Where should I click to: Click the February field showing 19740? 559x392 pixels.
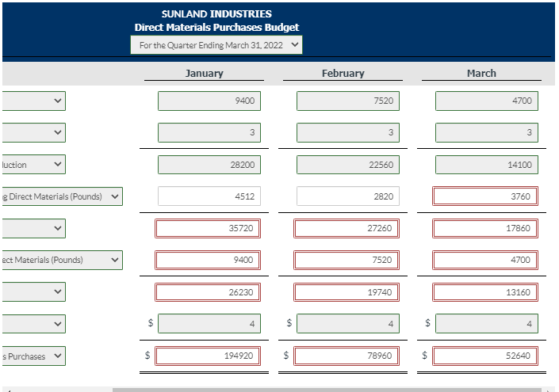click(x=347, y=292)
